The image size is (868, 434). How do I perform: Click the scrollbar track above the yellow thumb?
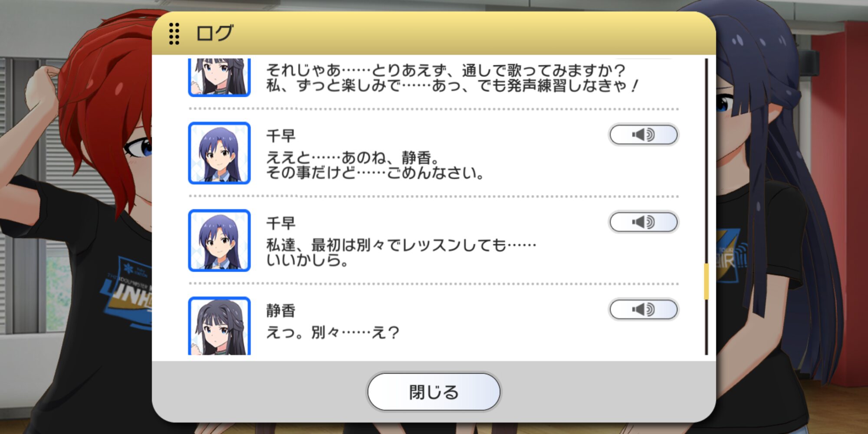click(706, 161)
